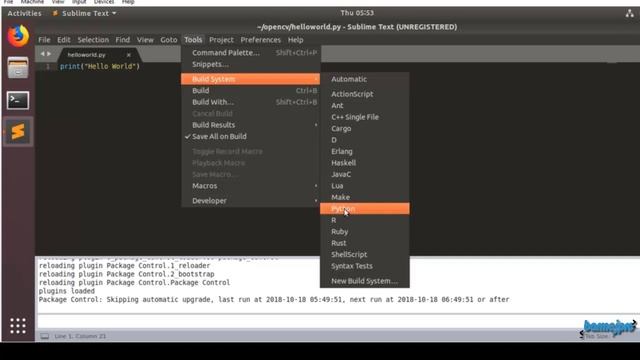Select the Build System menu entry
This screenshot has width=640, height=360.
click(251, 79)
